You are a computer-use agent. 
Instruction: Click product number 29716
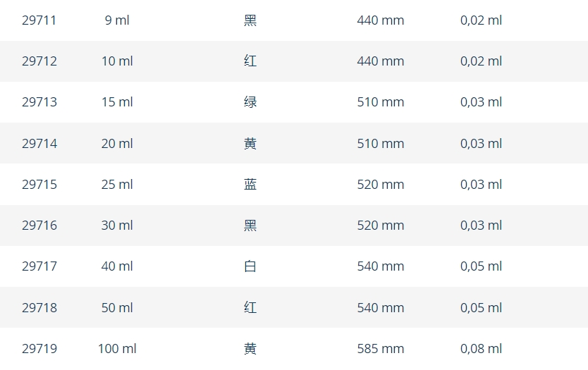click(39, 226)
